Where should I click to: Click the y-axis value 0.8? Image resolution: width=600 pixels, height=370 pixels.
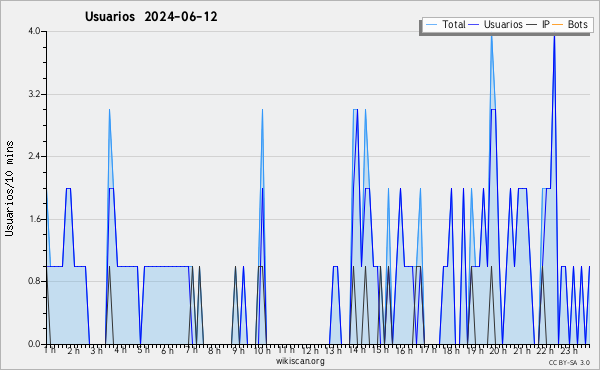pos(34,282)
